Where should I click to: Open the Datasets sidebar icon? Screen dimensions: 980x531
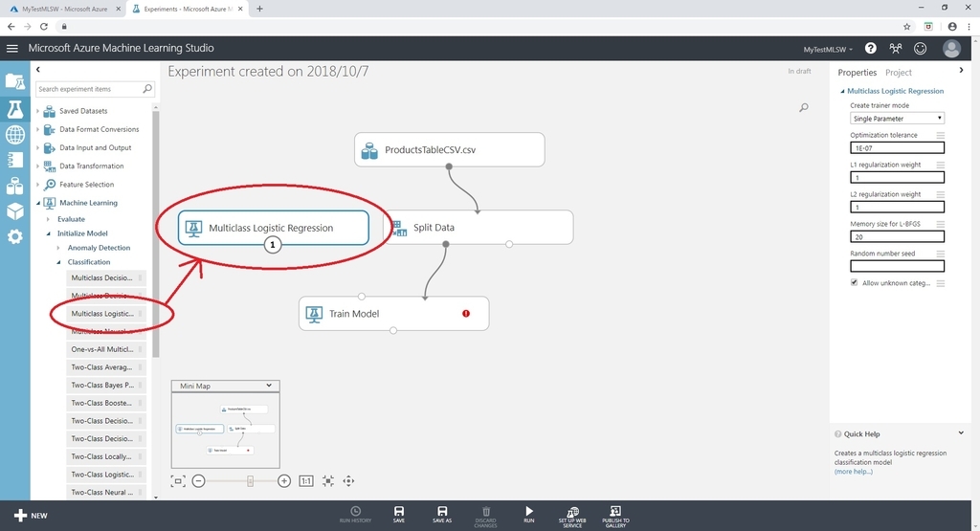tap(15, 186)
